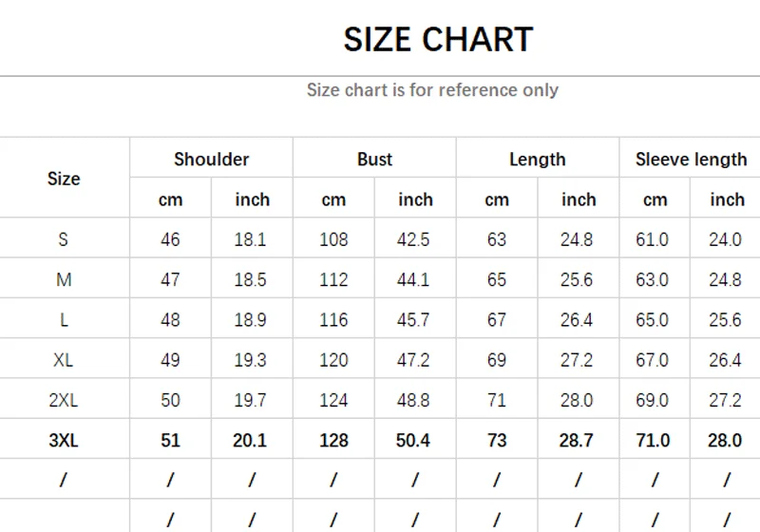
Task: Select the Sleeve length column header
Action: tap(691, 159)
